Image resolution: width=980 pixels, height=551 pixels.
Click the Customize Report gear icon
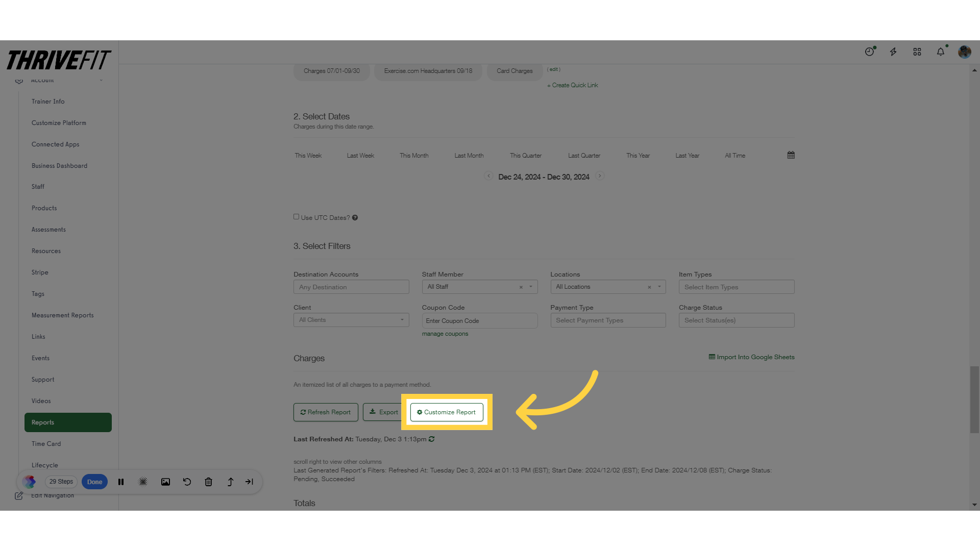(420, 412)
